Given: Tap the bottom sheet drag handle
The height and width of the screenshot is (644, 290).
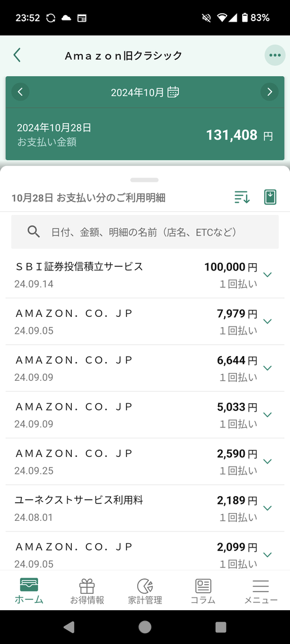Looking at the screenshot, I should (144, 180).
